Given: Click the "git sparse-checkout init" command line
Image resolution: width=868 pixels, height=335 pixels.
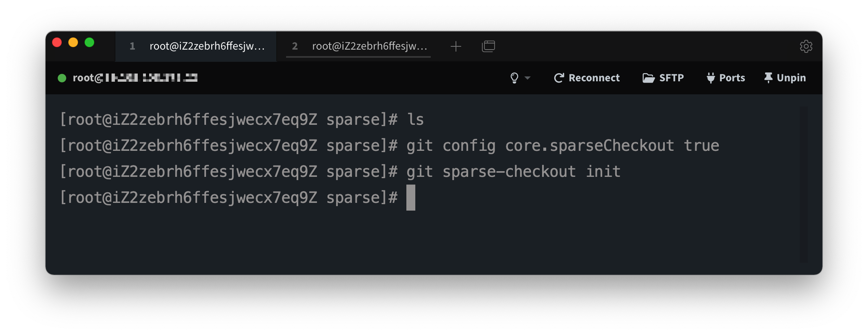Looking at the screenshot, I should pos(513,172).
